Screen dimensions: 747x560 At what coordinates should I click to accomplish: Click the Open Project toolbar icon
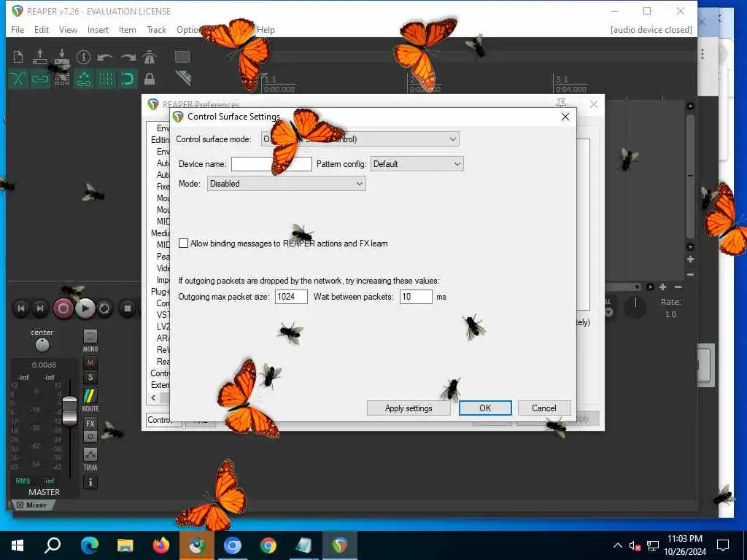tap(40, 57)
